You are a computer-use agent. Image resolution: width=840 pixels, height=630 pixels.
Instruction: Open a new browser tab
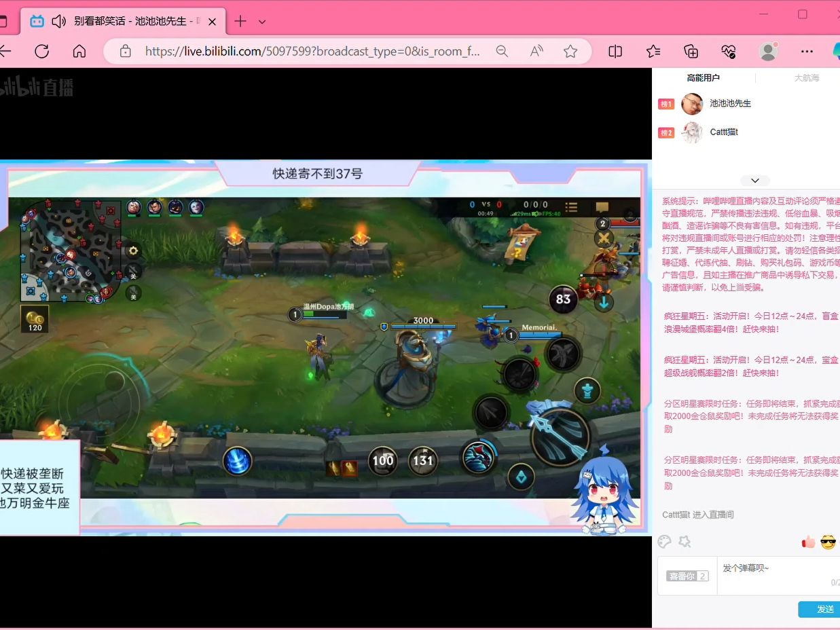coord(240,22)
